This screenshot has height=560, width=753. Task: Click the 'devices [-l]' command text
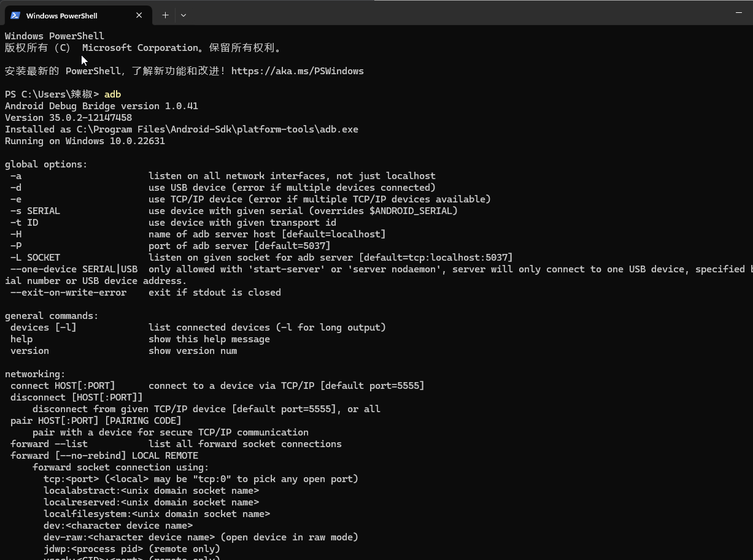44,328
